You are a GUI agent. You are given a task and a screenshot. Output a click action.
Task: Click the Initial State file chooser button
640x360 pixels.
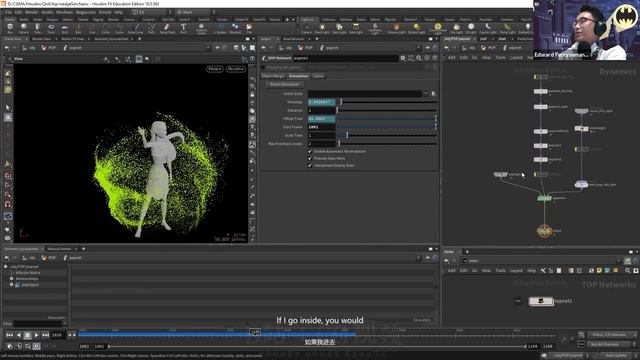(x=433, y=93)
